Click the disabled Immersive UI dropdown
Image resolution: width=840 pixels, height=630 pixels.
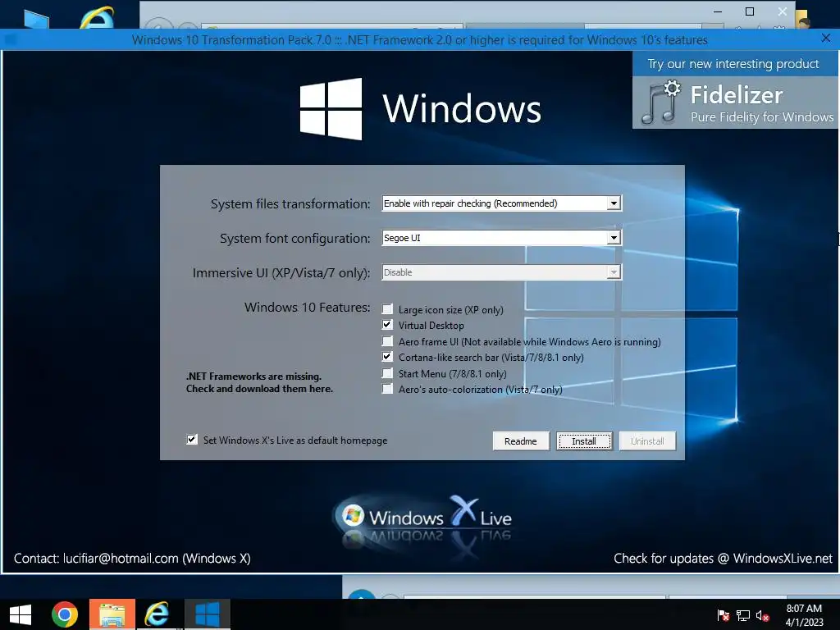[x=501, y=272]
